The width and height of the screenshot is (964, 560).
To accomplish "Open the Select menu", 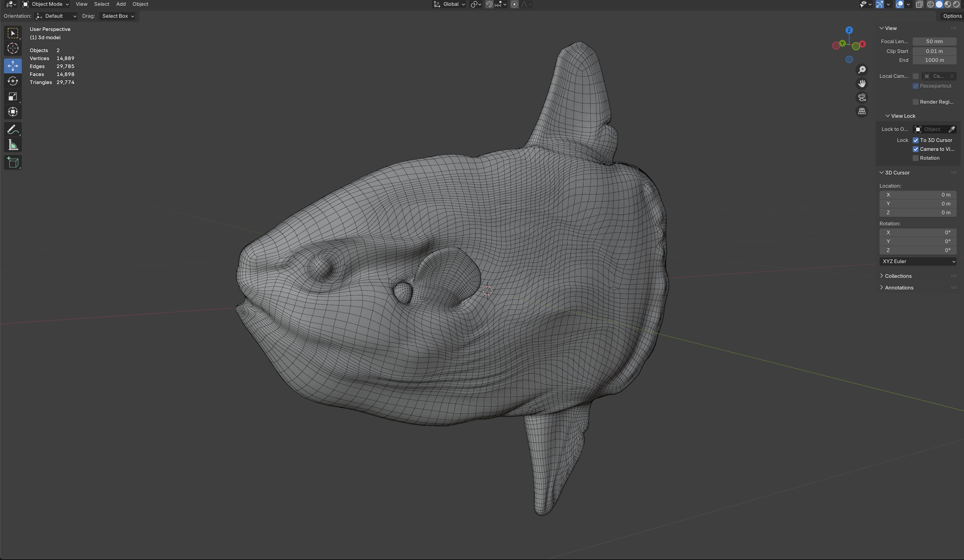I will pyautogui.click(x=101, y=4).
